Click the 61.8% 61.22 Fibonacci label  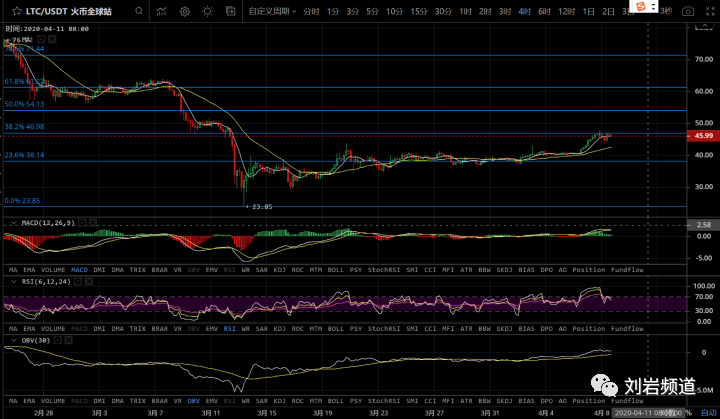(25, 81)
